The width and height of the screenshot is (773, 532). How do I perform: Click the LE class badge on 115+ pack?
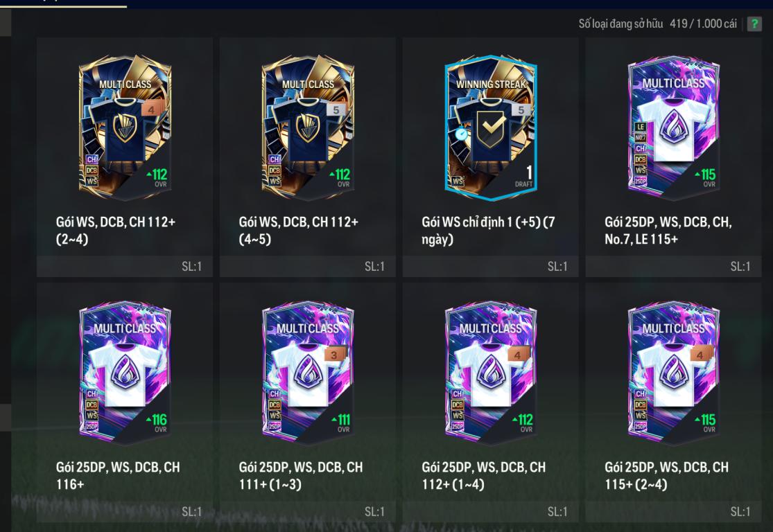pos(641,127)
